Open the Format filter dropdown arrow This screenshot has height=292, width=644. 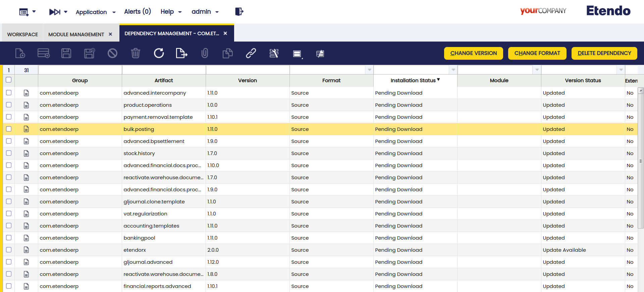pyautogui.click(x=369, y=70)
